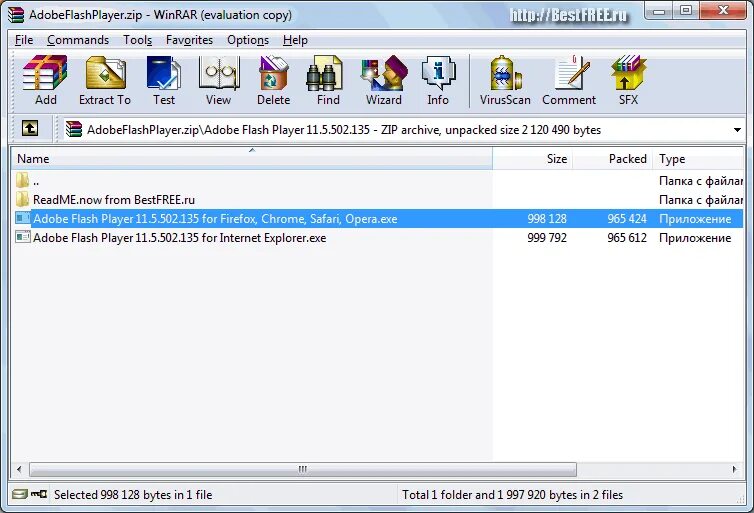Select Adobe Flash Player for Firefox, Chrome name

click(x=215, y=219)
